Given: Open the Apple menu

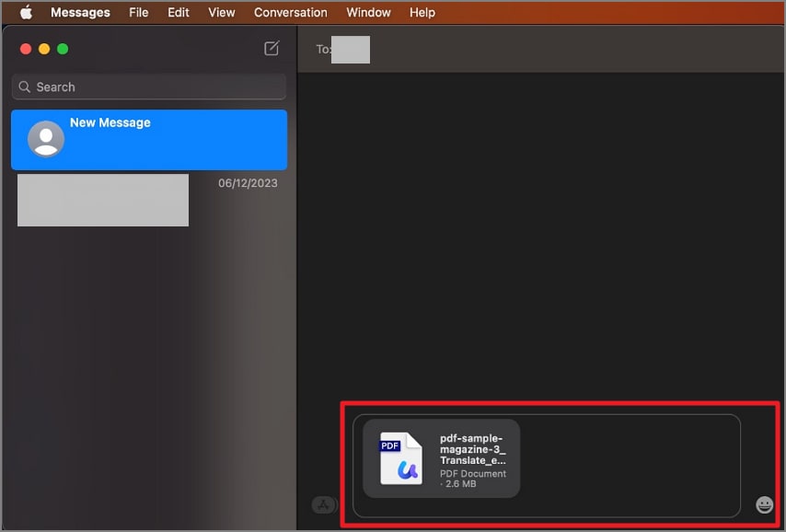Looking at the screenshot, I should pos(26,13).
